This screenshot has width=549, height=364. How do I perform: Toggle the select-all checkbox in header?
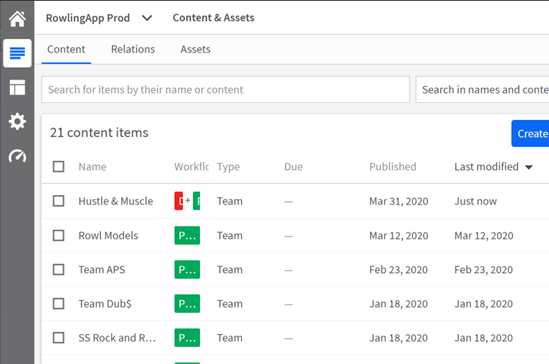[58, 167]
